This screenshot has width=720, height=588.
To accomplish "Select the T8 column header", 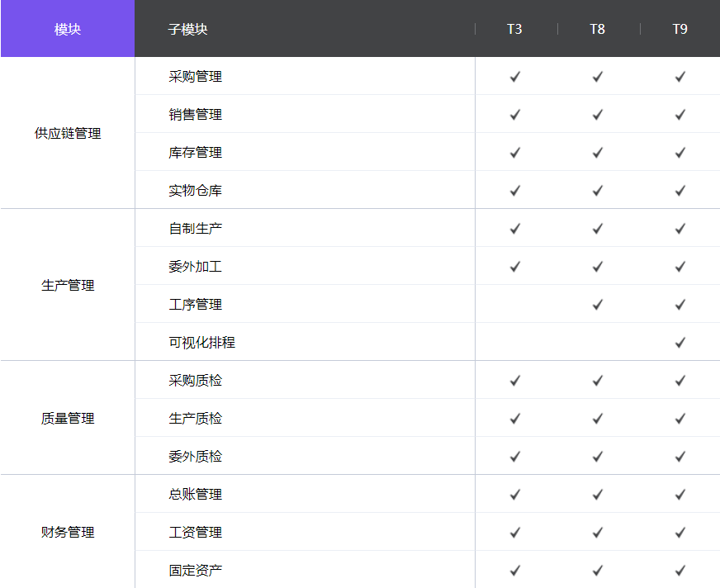I will pyautogui.click(x=597, y=29).
